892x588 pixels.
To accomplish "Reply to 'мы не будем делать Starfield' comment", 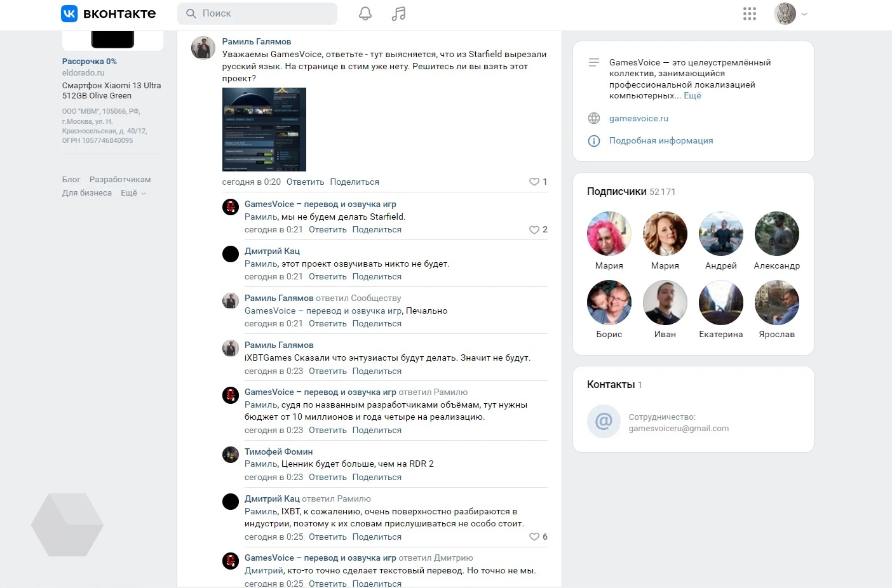I will 328,230.
